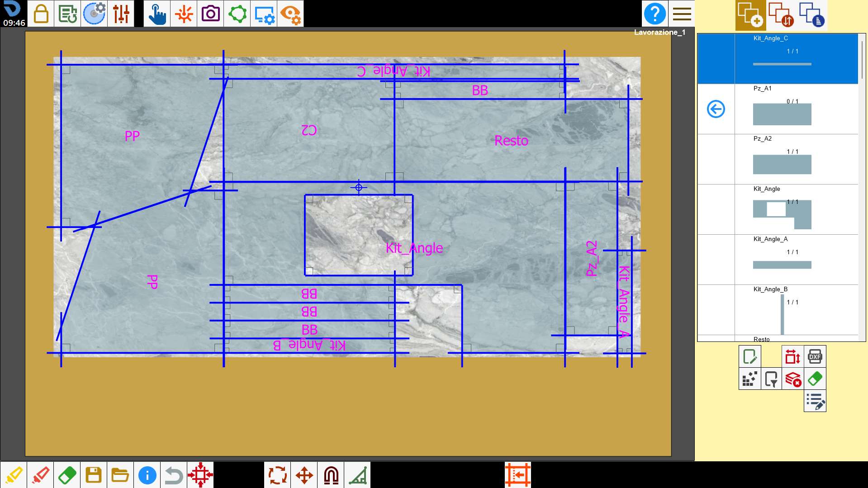This screenshot has height=488, width=868.
Task: Select the Kit_Angle_C piece row
Action: 778,59
